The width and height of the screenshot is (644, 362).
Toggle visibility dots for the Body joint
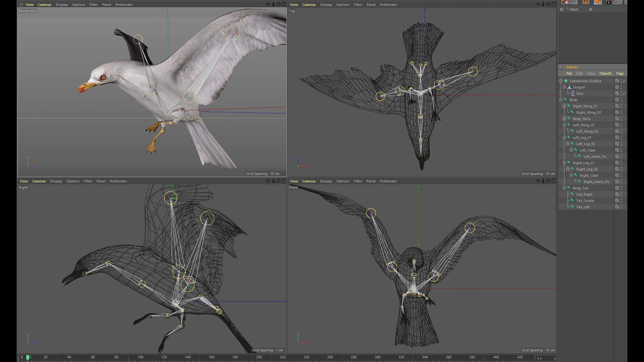pyautogui.click(x=621, y=100)
